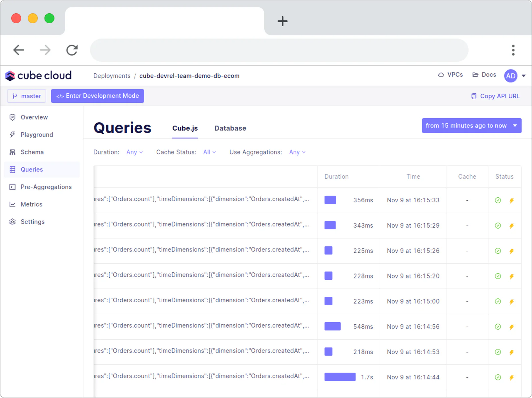The width and height of the screenshot is (532, 398).
Task: Click the Playground lightning icon in sidebar
Action: point(13,135)
